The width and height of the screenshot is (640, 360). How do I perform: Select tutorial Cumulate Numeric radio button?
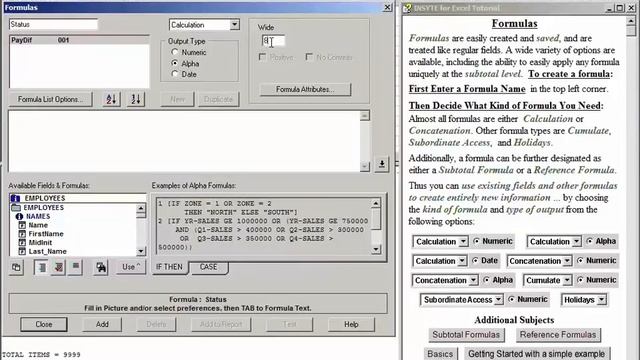(x=580, y=280)
